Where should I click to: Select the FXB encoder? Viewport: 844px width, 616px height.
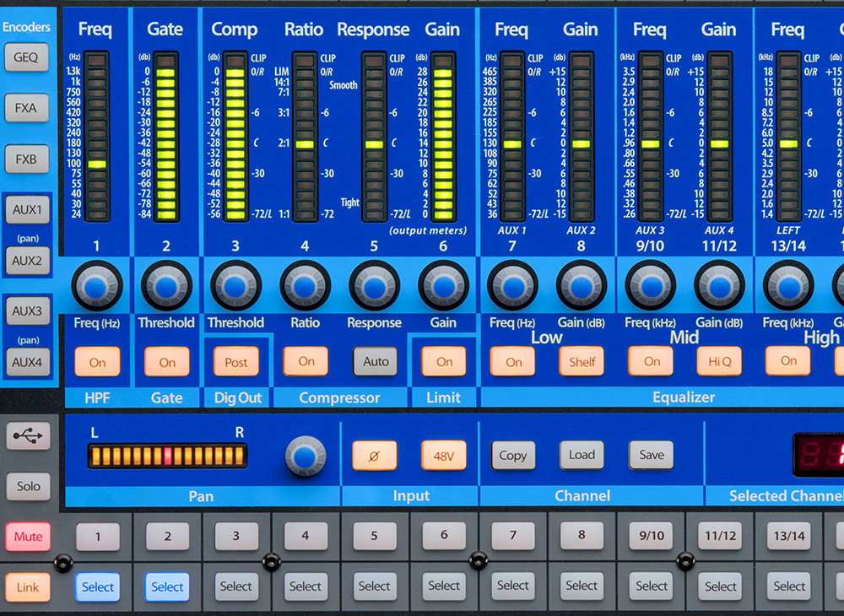26,159
